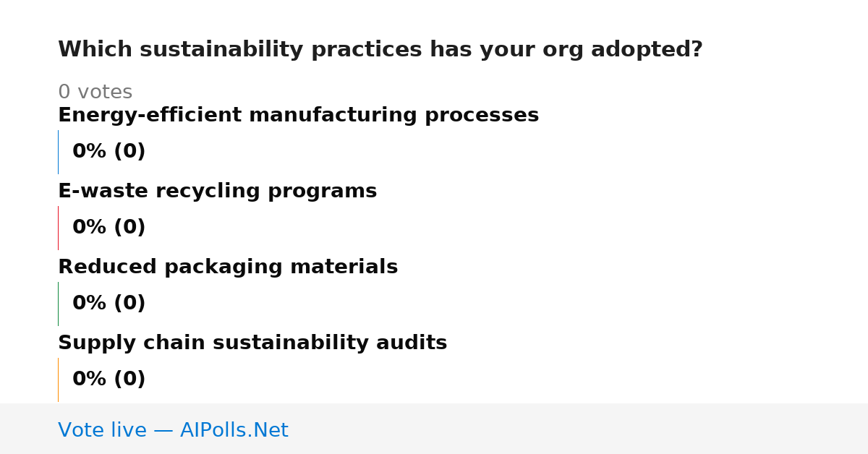Select "Supply chain sustainability audits" option label
This screenshot has height=454, width=868.
pyautogui.click(x=252, y=343)
